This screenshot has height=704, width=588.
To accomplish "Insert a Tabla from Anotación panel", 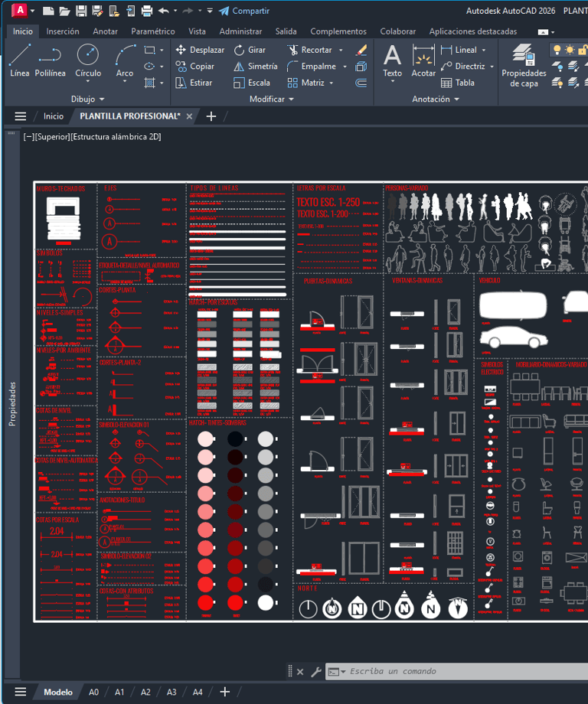I will [458, 83].
